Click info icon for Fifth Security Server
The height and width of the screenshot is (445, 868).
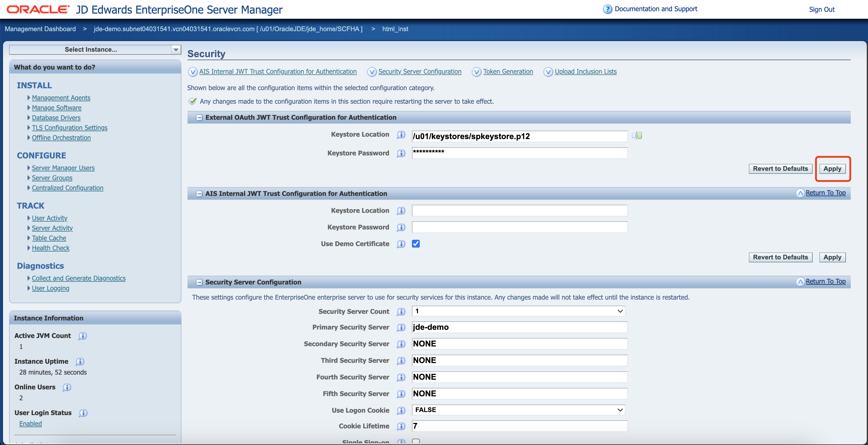coord(401,394)
